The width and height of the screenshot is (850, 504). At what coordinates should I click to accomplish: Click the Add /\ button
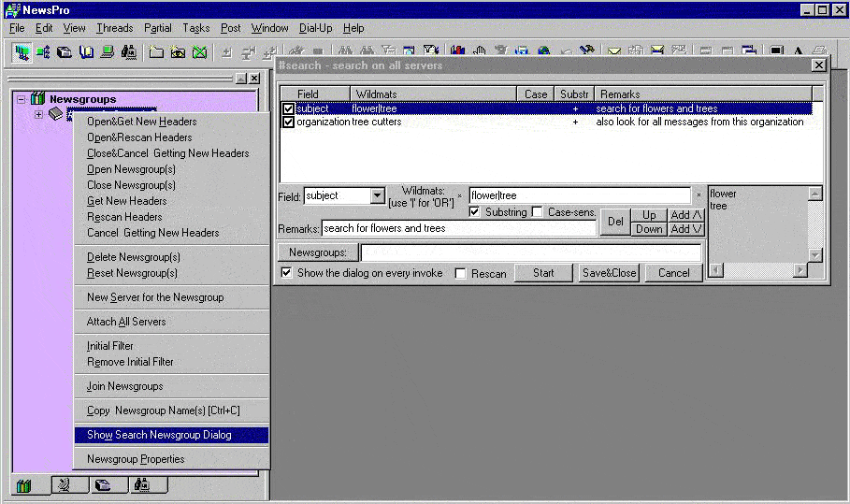[x=686, y=215]
